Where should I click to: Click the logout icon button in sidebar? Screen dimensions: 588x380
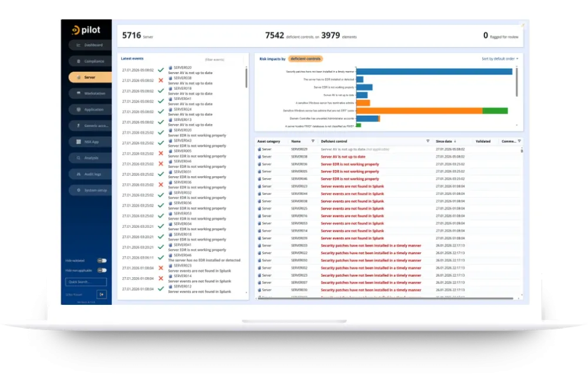click(x=102, y=294)
